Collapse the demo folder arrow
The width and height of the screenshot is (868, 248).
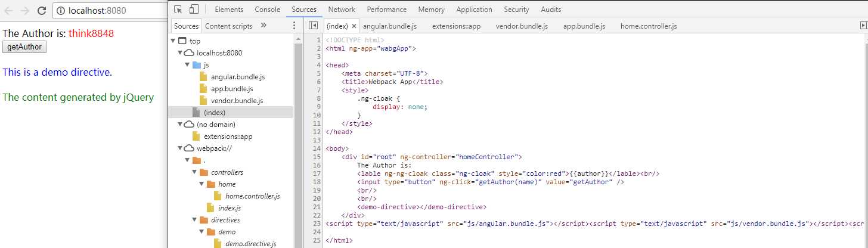pyautogui.click(x=202, y=232)
